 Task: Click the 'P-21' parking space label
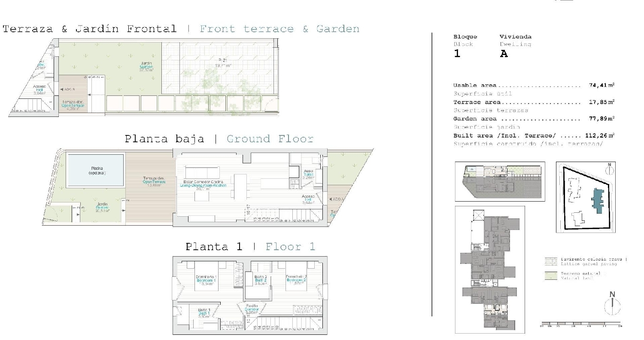(223, 63)
